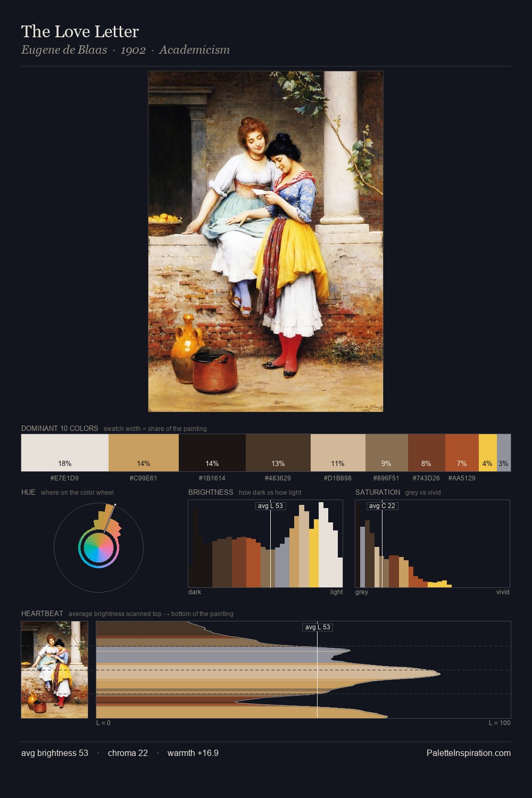Image resolution: width=532 pixels, height=798 pixels.
Task: Click the style label Academicism
Action: click(195, 50)
